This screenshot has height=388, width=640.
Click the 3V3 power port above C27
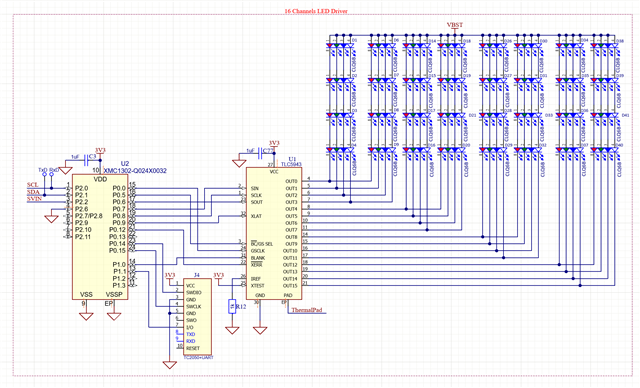pyautogui.click(x=274, y=144)
